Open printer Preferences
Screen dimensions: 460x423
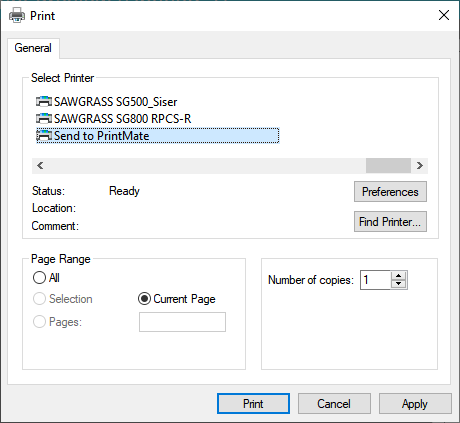[x=390, y=192]
